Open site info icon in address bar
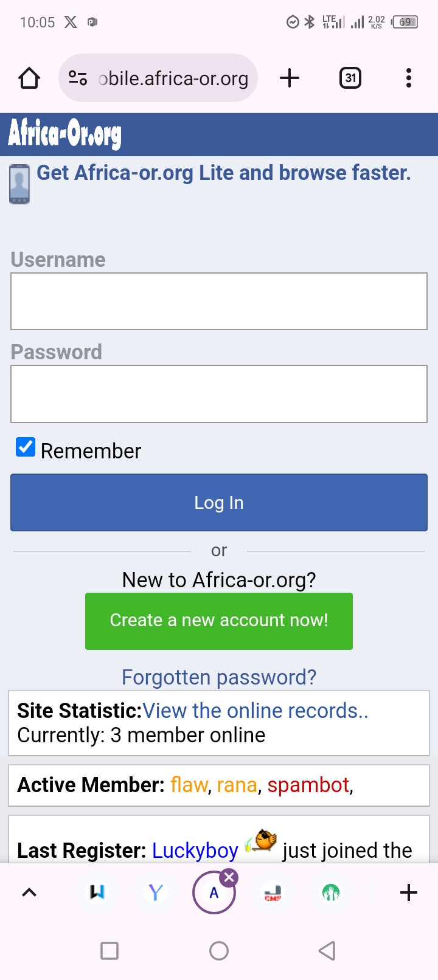The image size is (438, 980). (78, 78)
